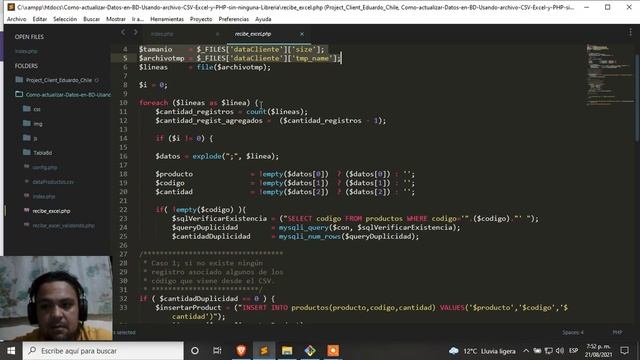
Task: Open index.php under OPEN FILES
Action: (26, 51)
